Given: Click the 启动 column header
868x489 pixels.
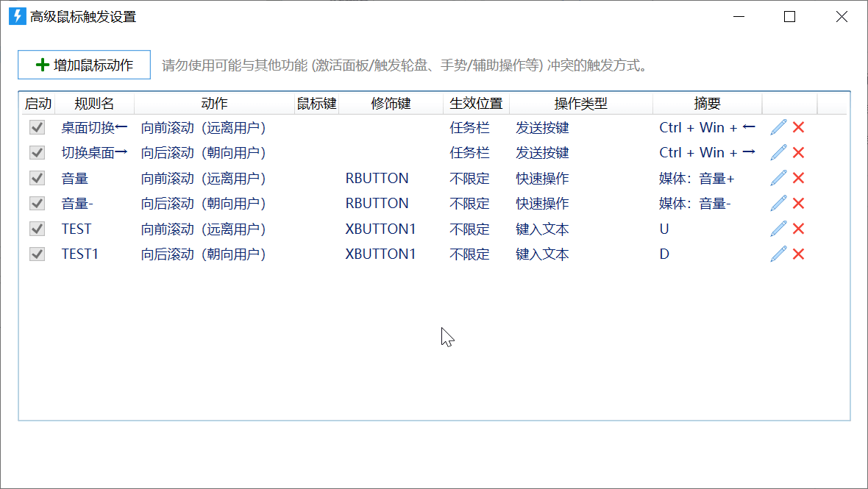Looking at the screenshot, I should point(38,104).
